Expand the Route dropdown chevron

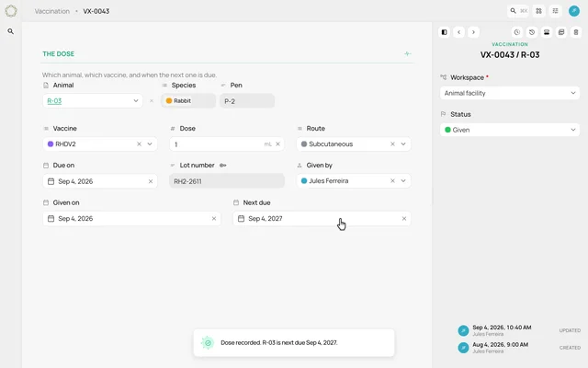click(403, 144)
